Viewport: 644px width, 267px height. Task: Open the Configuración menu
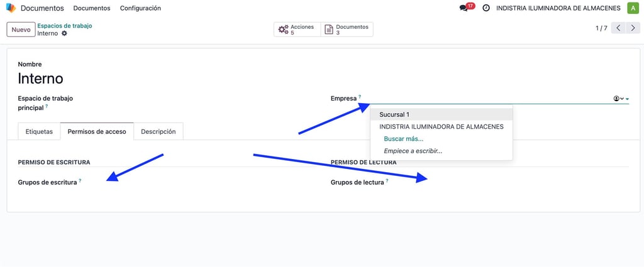click(140, 8)
